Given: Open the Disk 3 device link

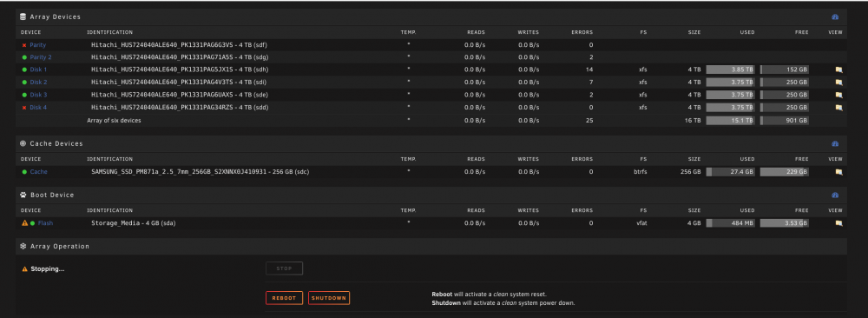Looking at the screenshot, I should (x=38, y=95).
